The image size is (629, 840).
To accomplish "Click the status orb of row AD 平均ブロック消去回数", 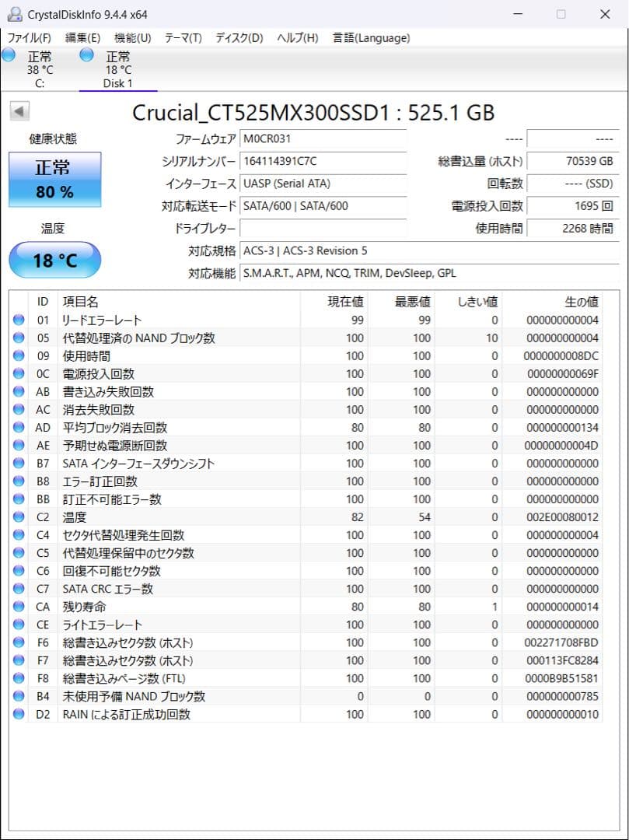I will (x=19, y=428).
